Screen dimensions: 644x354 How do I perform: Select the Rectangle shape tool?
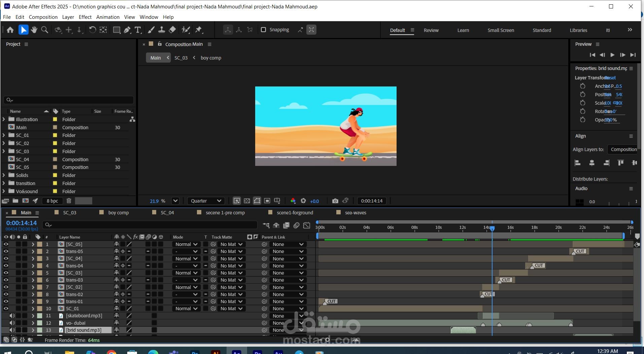116,30
